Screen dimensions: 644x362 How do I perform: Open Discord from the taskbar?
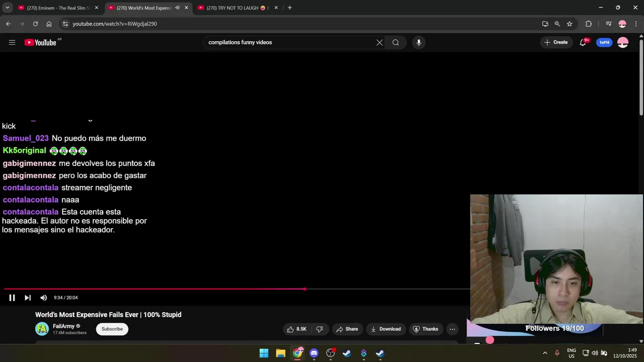pos(314,353)
